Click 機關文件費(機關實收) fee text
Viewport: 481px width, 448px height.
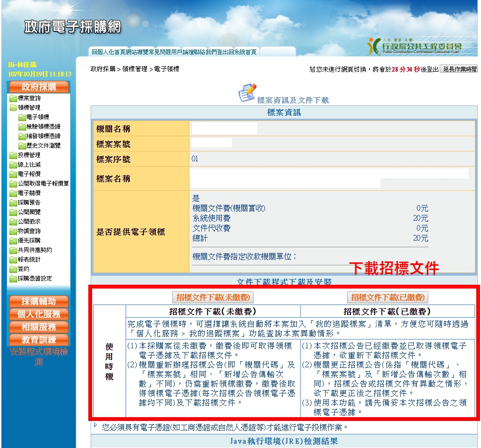click(x=229, y=208)
